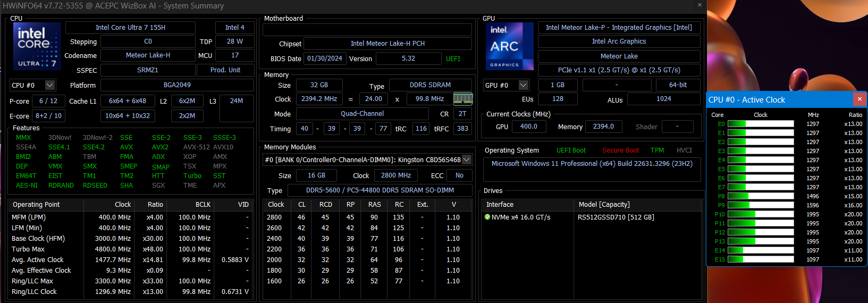Click the E0 core clock bar
868x303 pixels.
click(x=760, y=124)
